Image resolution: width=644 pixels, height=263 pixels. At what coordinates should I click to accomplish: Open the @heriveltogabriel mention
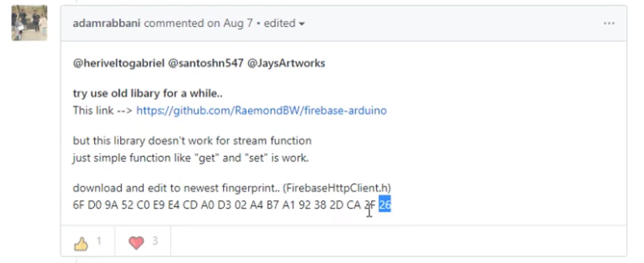pyautogui.click(x=118, y=63)
